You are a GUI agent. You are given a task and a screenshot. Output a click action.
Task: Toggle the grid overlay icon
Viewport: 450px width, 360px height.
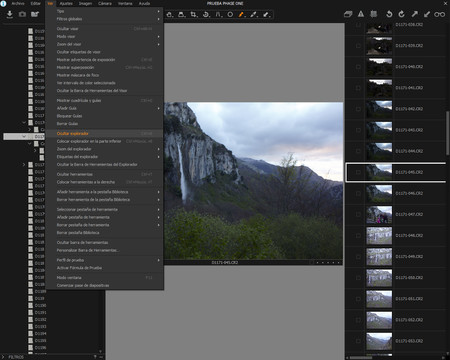click(374, 14)
